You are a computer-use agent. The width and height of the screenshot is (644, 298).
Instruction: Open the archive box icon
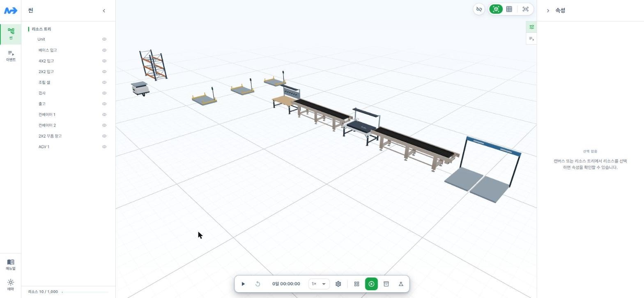pyautogui.click(x=386, y=284)
